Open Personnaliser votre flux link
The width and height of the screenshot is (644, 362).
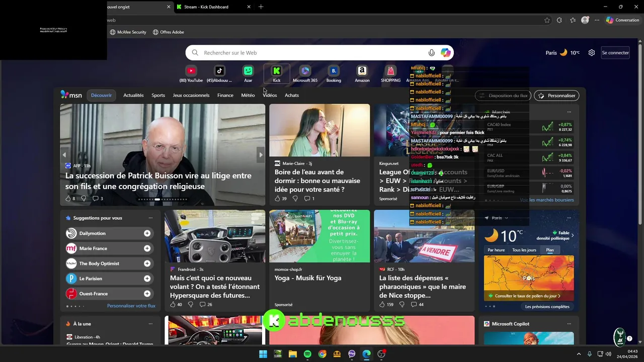(x=131, y=306)
